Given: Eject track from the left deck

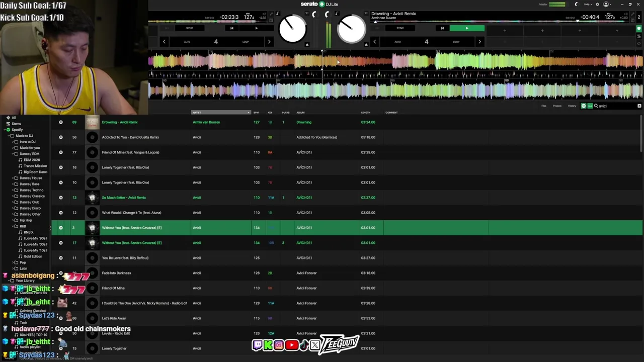Looking at the screenshot, I should 307,45.
